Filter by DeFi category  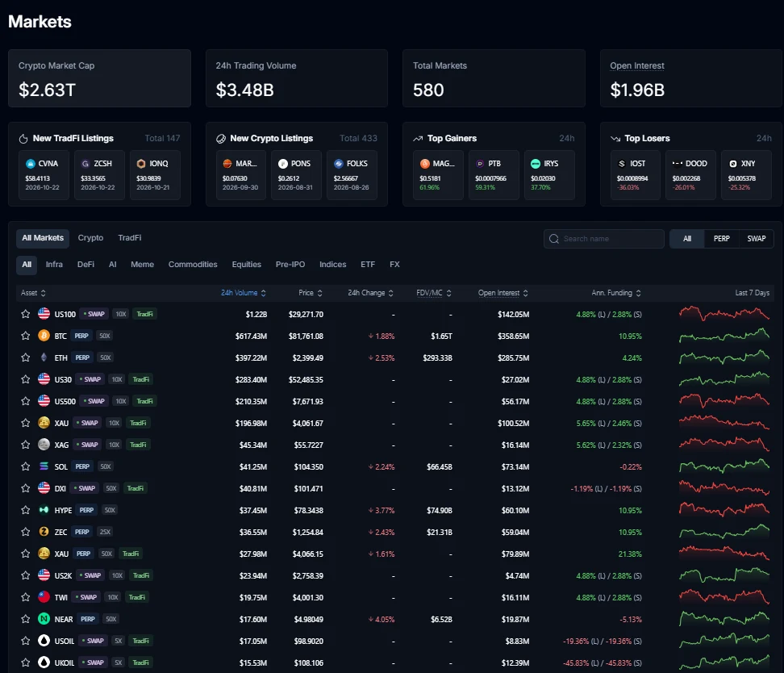pos(85,264)
